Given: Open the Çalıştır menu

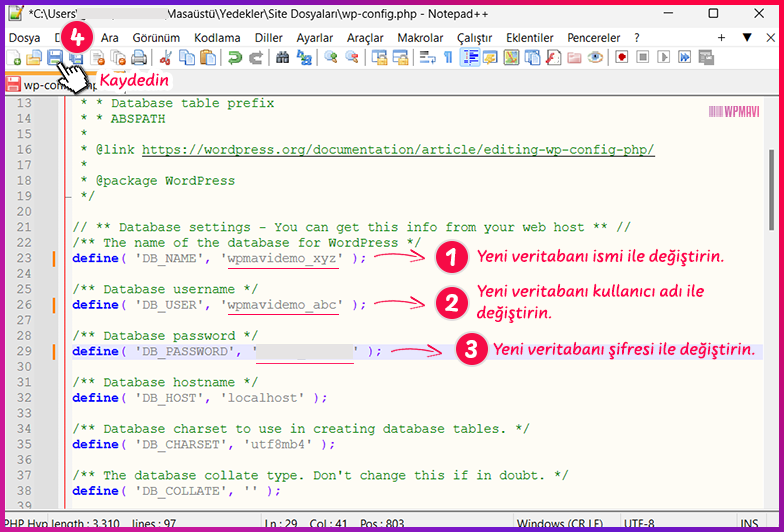Looking at the screenshot, I should 474,38.
